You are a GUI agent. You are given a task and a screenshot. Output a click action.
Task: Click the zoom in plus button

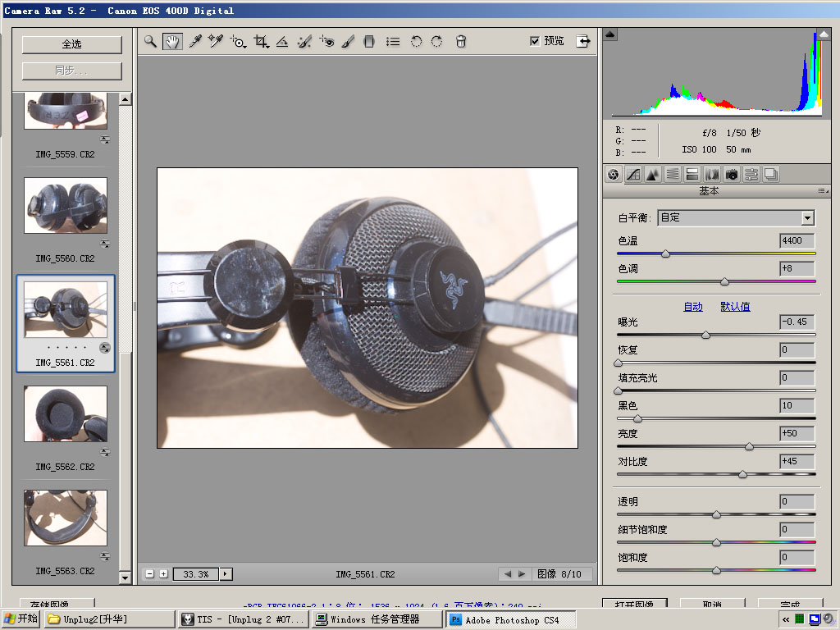pyautogui.click(x=164, y=574)
